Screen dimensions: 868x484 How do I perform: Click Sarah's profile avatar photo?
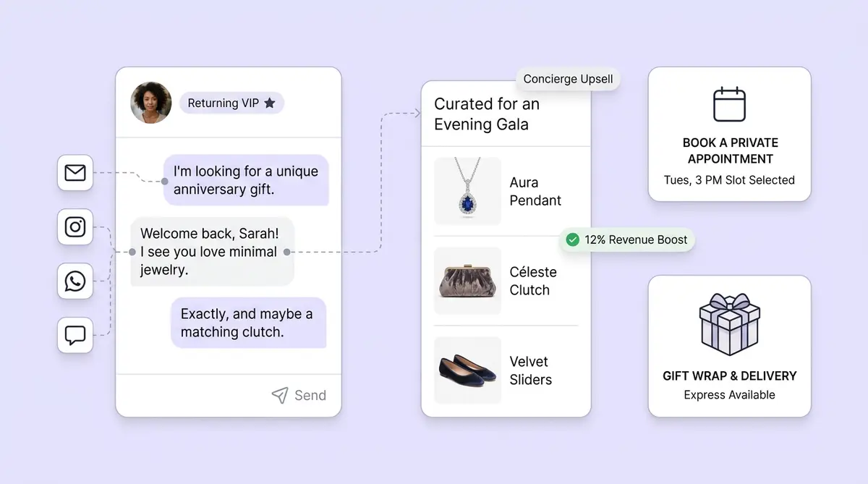click(x=150, y=103)
